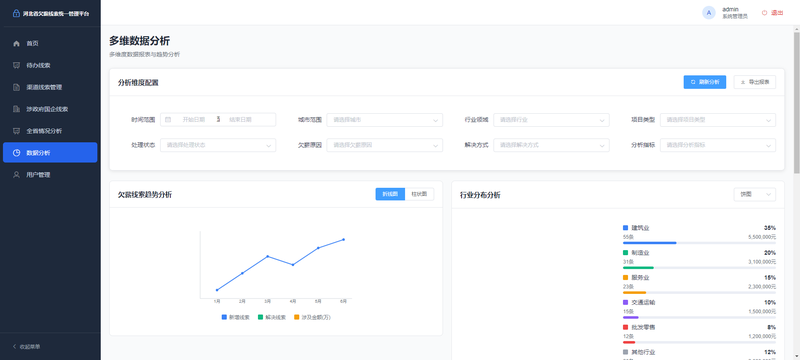Click the start date field 开始日期
The height and width of the screenshot is (360, 800).
pyautogui.click(x=194, y=120)
